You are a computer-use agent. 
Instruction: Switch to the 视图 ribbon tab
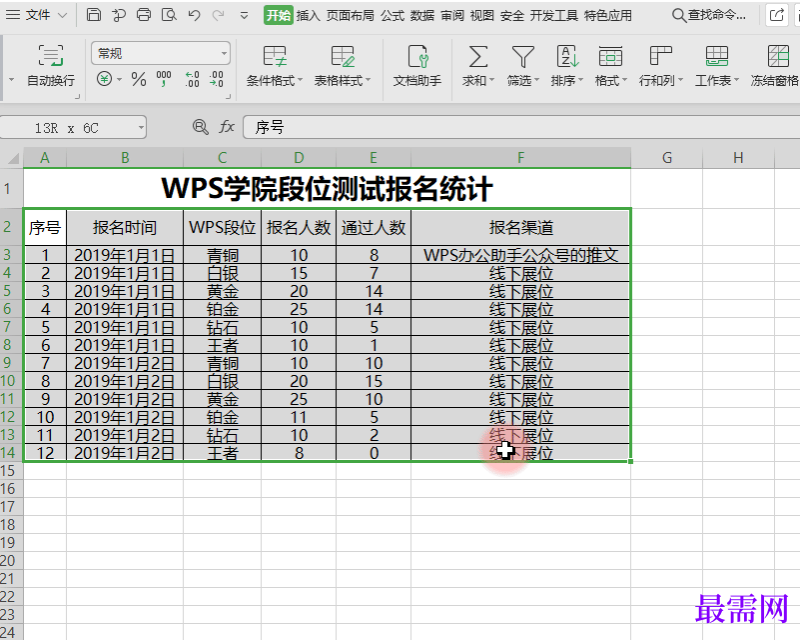482,15
